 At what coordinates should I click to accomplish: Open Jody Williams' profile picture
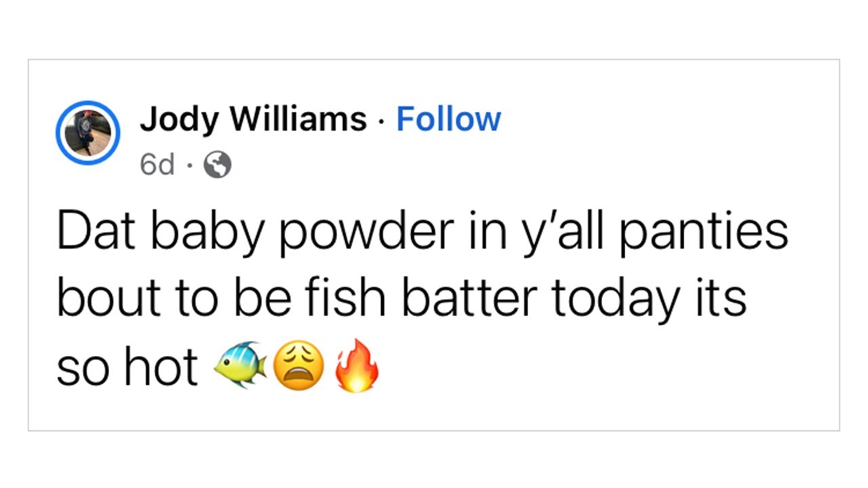pos(87,133)
